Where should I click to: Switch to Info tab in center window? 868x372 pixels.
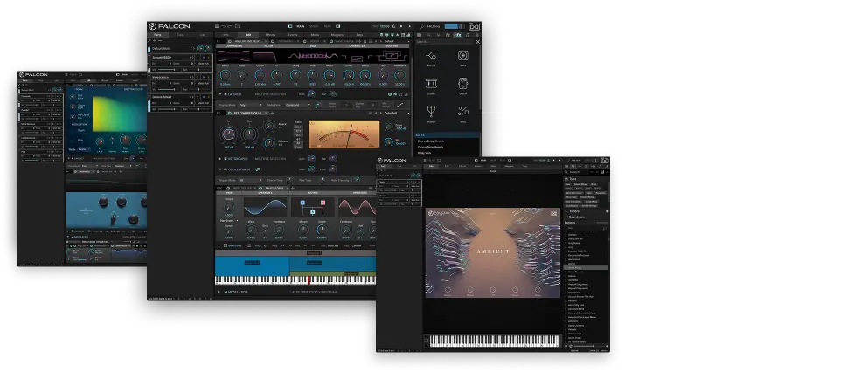coord(226,35)
